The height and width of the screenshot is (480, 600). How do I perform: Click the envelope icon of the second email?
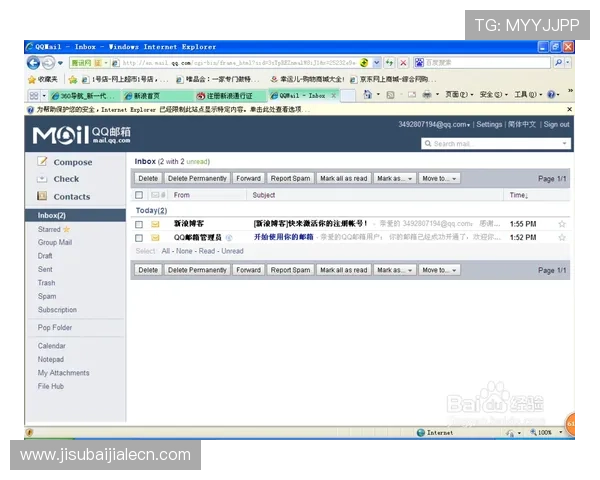pyautogui.click(x=155, y=238)
